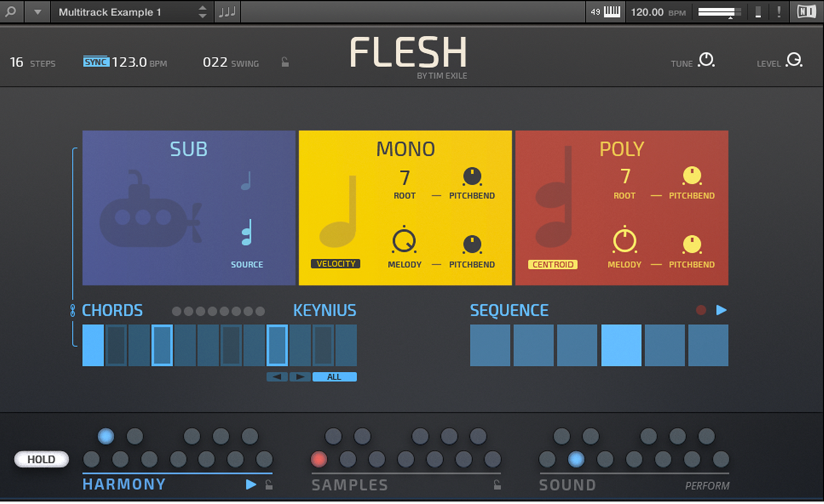Enable the HOLD switch
824x504 pixels.
[41, 459]
